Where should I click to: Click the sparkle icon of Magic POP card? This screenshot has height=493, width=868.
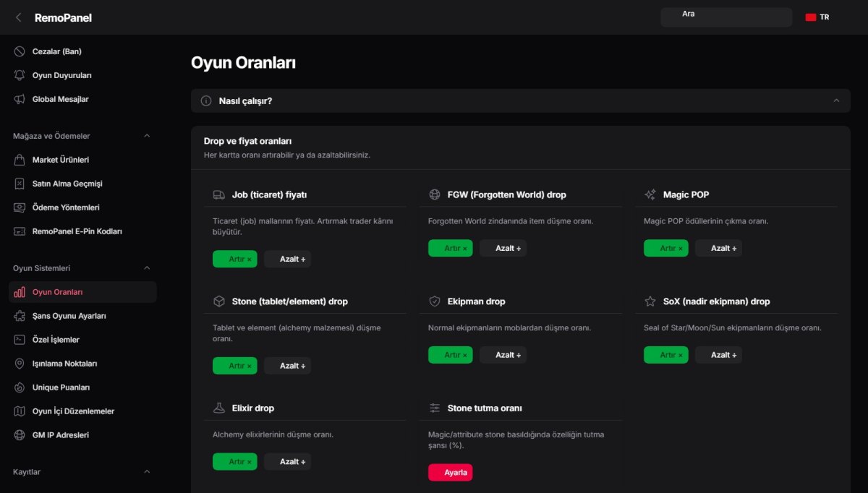click(x=650, y=194)
